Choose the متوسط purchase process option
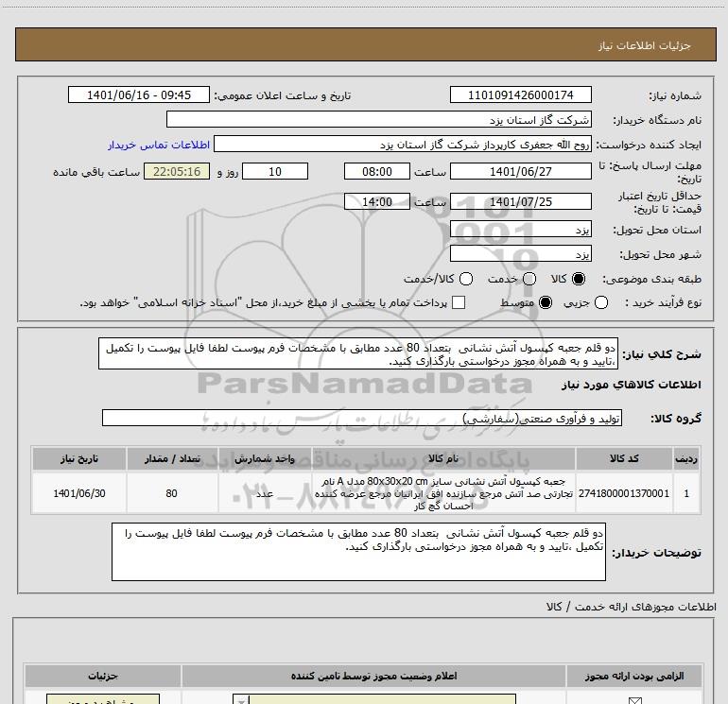The height and width of the screenshot is (704, 728). click(546, 302)
